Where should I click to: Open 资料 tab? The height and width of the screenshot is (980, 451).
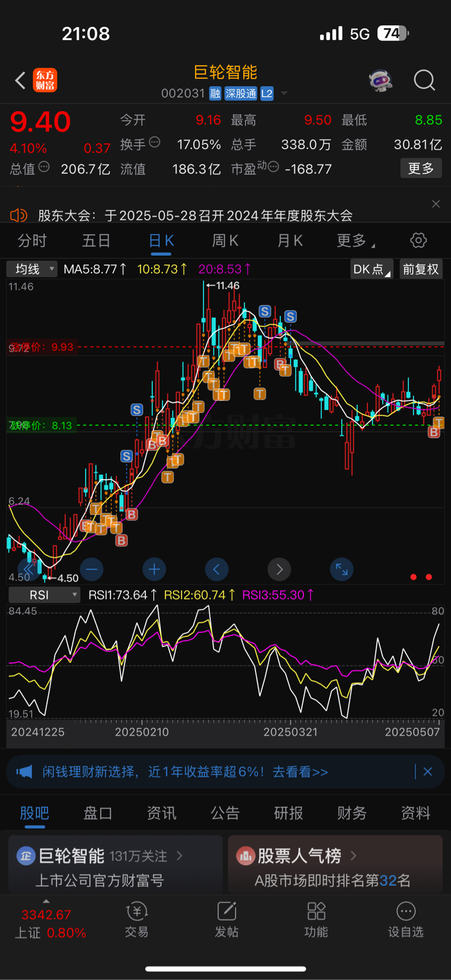(415, 813)
